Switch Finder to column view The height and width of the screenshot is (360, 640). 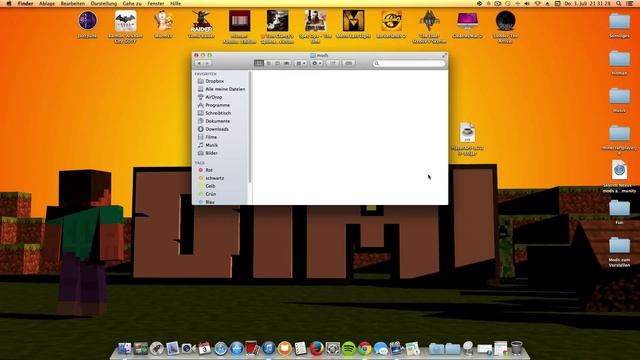click(x=277, y=63)
